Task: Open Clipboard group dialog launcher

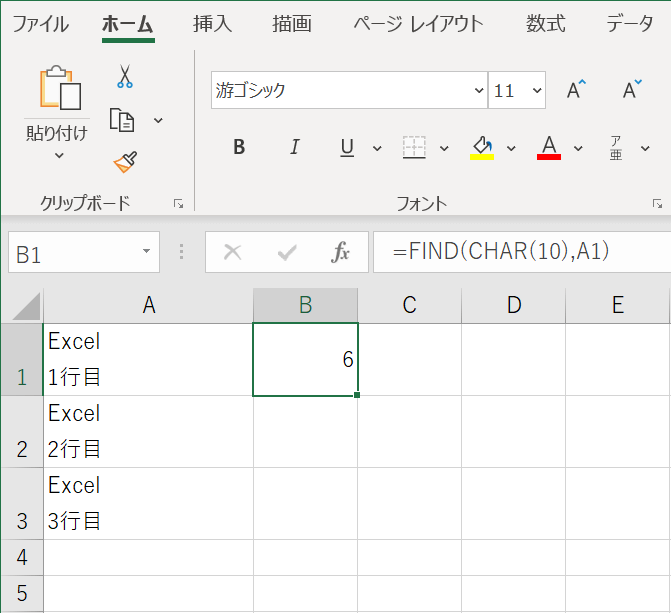Action: coord(178,204)
